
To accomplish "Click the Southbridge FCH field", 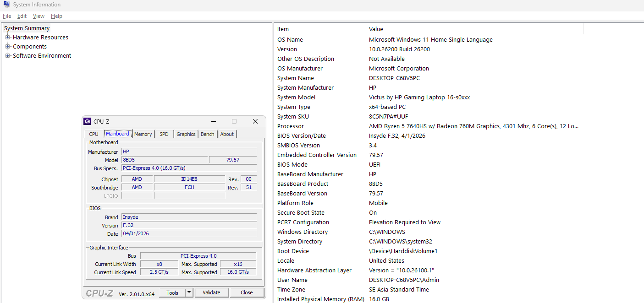I will pos(189,187).
